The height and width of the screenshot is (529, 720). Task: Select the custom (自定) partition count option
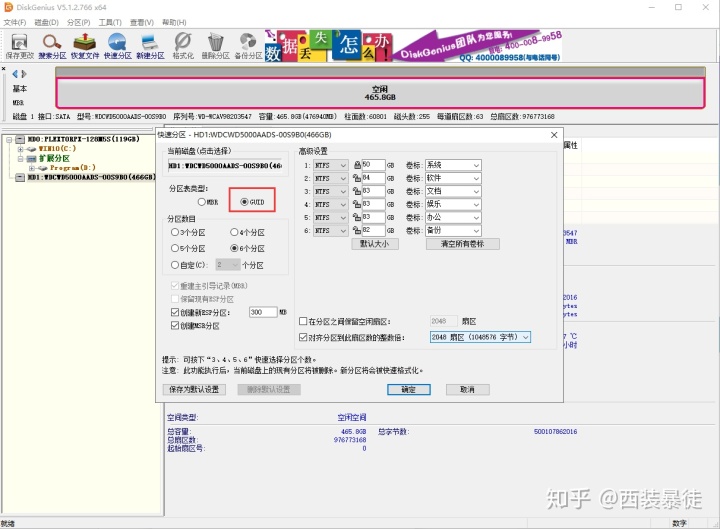(x=189, y=265)
